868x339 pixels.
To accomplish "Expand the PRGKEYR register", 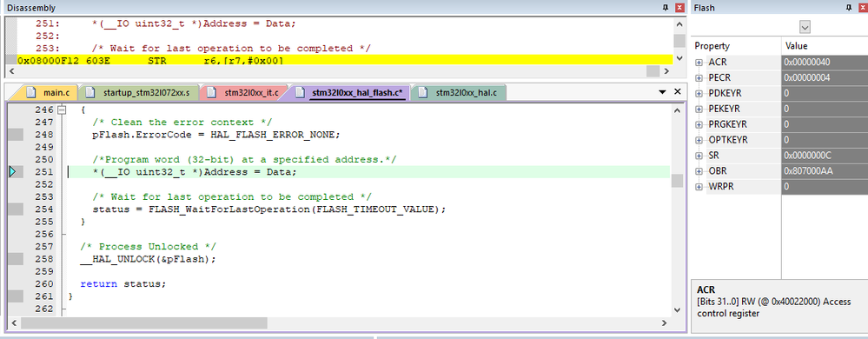I will 699,124.
